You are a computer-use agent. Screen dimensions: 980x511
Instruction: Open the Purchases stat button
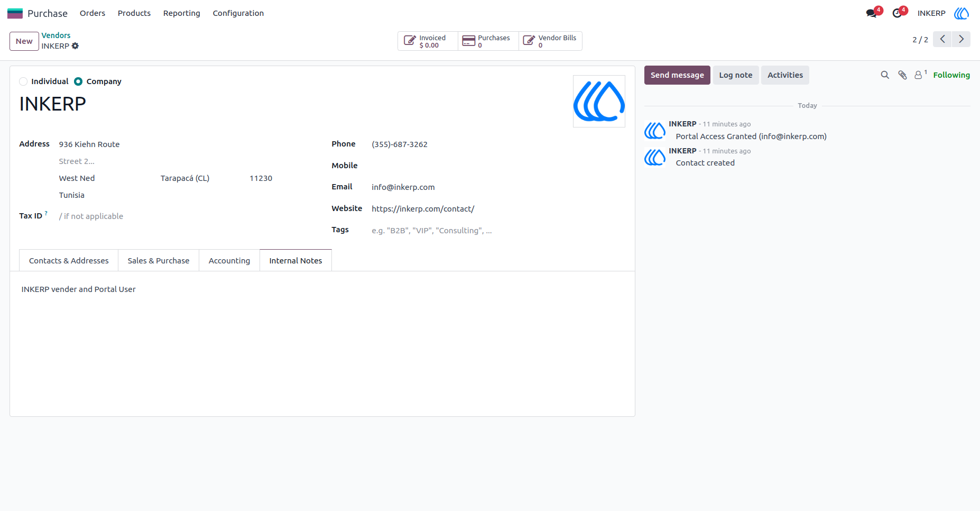click(488, 41)
